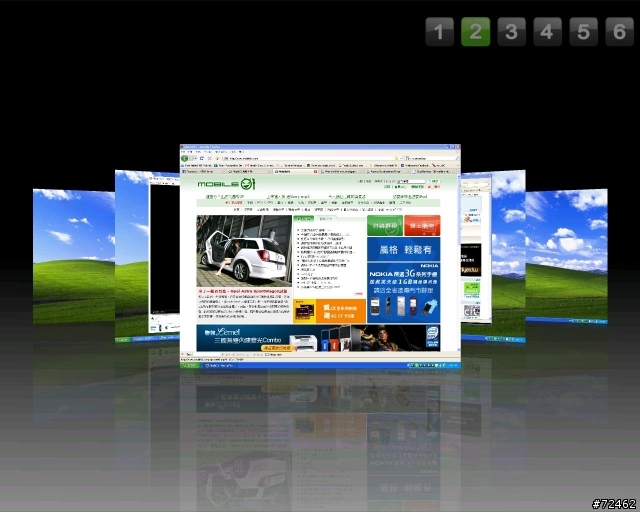Reload the page with the blue refresh icon
The image size is (640, 512).
coord(202,158)
